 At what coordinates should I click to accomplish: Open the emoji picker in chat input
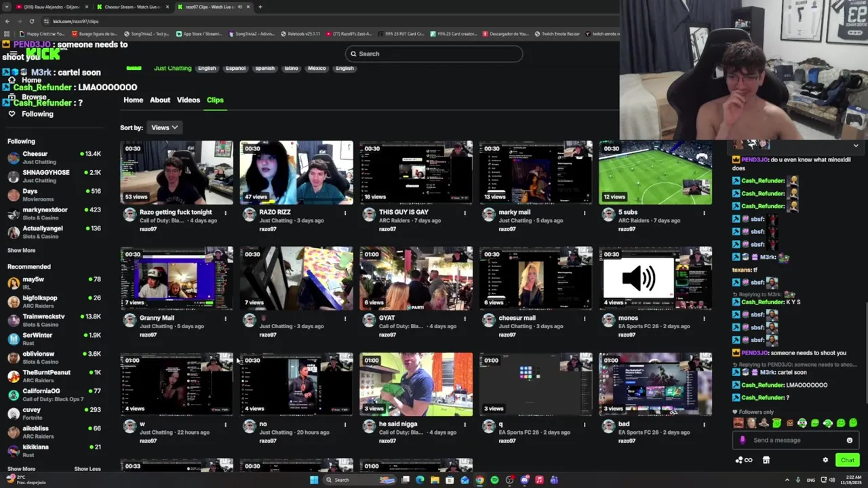[x=849, y=441]
